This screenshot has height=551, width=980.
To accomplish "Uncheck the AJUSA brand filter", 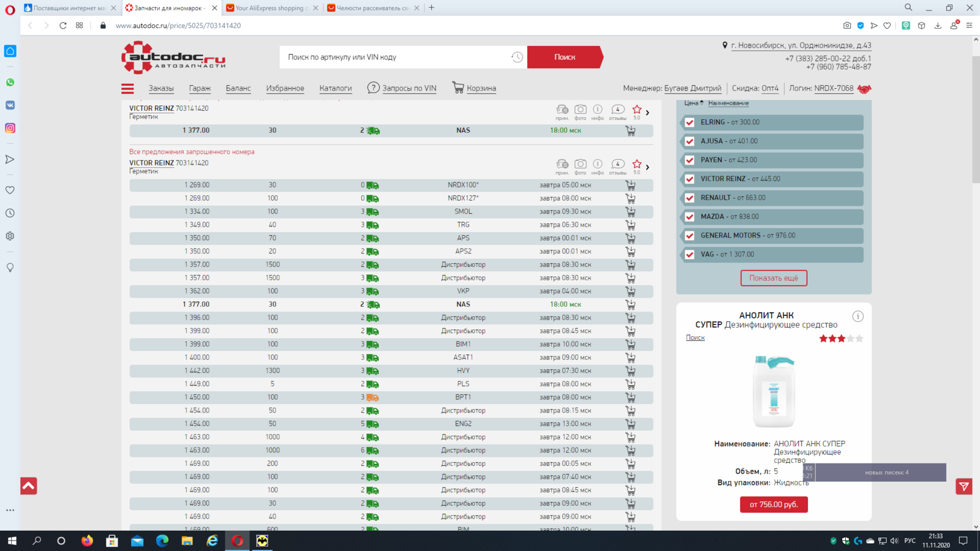I will point(690,141).
